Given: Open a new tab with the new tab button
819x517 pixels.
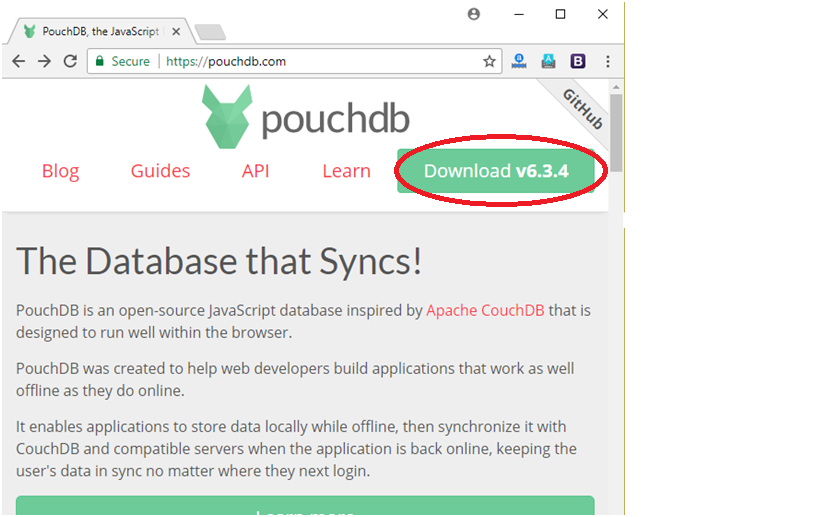Looking at the screenshot, I should point(210,32).
